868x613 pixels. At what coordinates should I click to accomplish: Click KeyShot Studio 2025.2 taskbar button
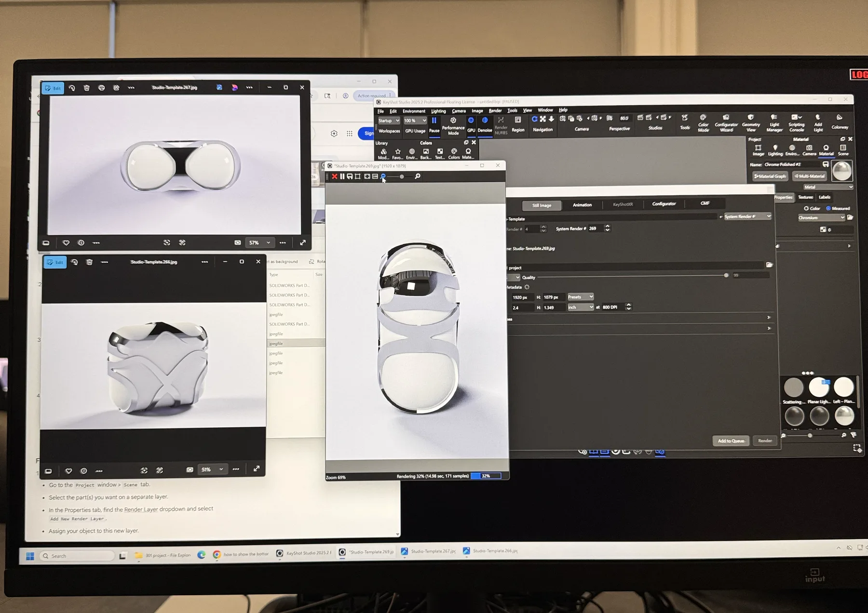coord(304,553)
